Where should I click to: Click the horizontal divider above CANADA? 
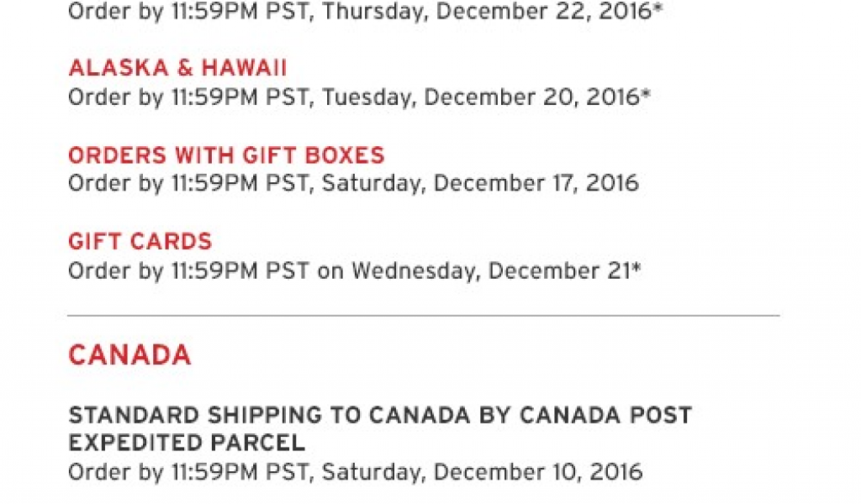click(x=424, y=315)
